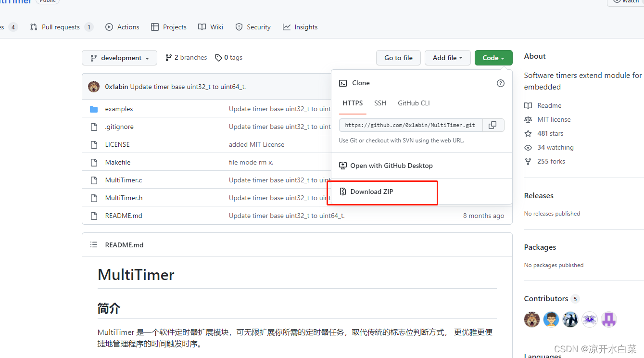Click the '8 months ago' timestamp
The width and height of the screenshot is (644, 358).
click(483, 216)
